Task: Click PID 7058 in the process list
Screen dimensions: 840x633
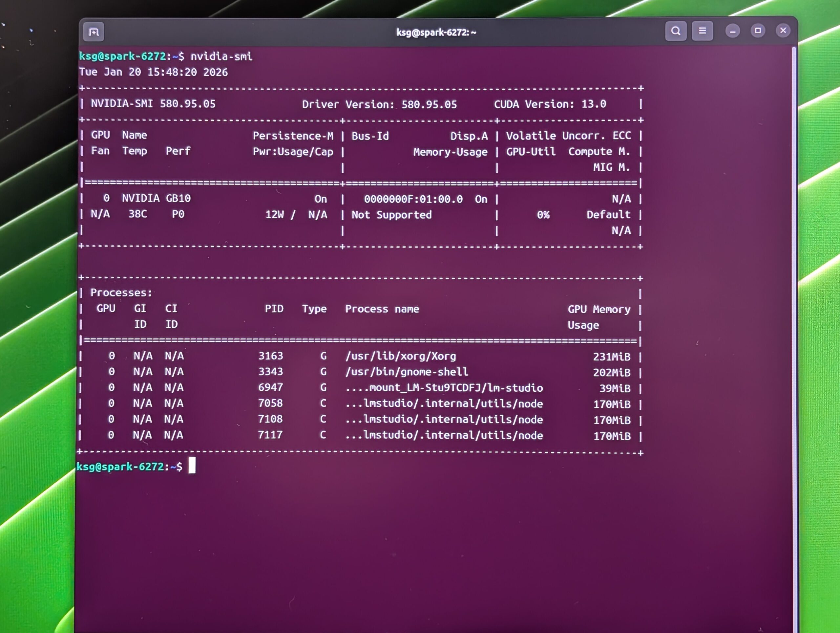Action: (x=270, y=403)
